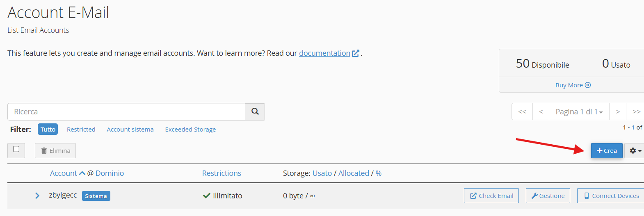644x216 pixels.
Task: Click the blue Crea button
Action: tap(607, 151)
